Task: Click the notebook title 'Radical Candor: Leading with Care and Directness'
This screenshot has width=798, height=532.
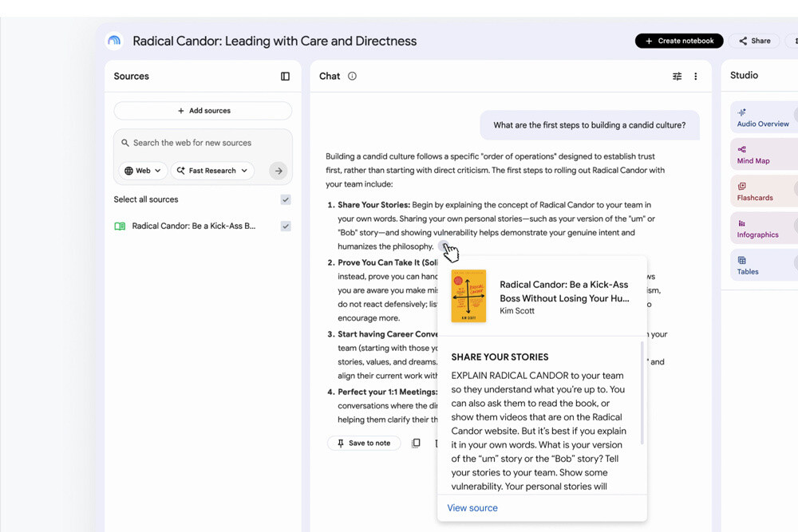Action: click(275, 41)
